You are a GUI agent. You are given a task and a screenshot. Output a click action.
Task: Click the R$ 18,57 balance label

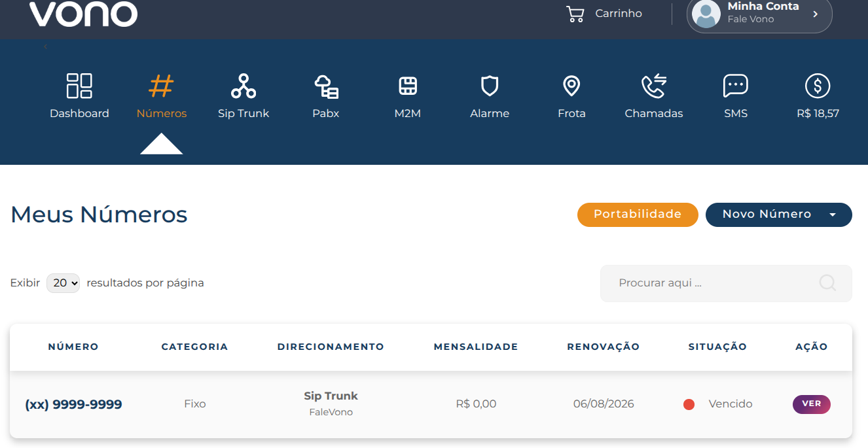point(818,113)
